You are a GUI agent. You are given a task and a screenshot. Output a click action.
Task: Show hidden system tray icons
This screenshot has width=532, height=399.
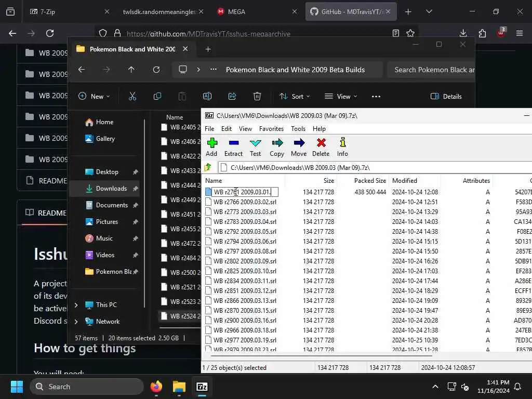click(435, 387)
